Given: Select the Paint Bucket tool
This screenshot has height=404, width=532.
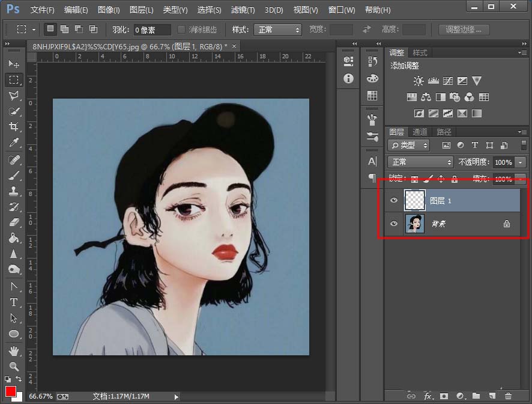Looking at the screenshot, I should pos(14,238).
